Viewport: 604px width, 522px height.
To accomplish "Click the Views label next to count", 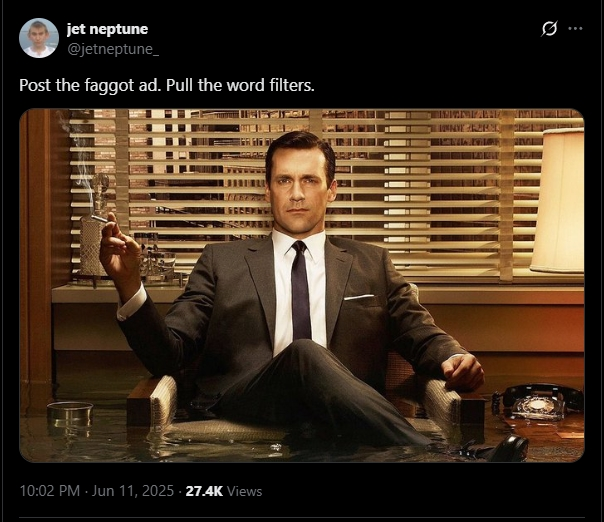I will tap(245, 491).
